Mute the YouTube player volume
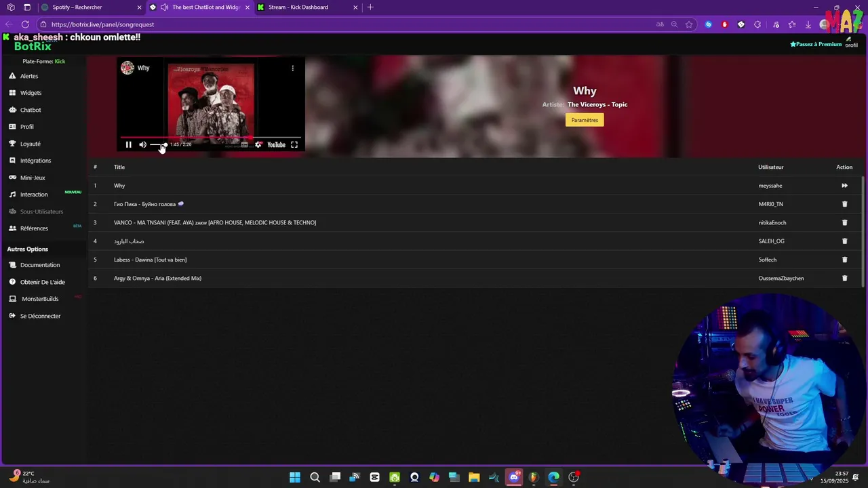This screenshot has height=488, width=868. click(142, 144)
